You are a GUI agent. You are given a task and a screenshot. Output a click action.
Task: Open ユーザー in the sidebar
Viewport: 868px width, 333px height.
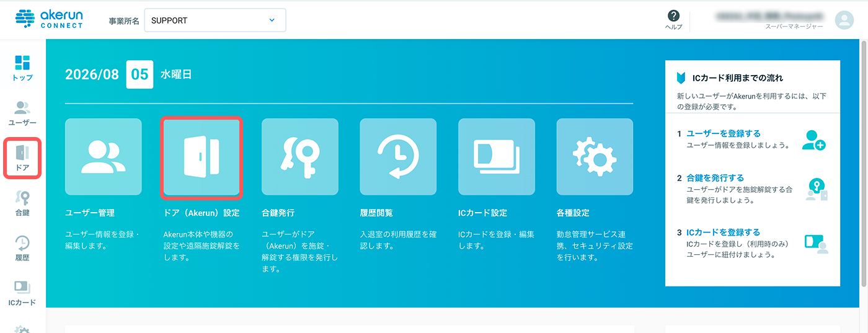click(x=22, y=113)
